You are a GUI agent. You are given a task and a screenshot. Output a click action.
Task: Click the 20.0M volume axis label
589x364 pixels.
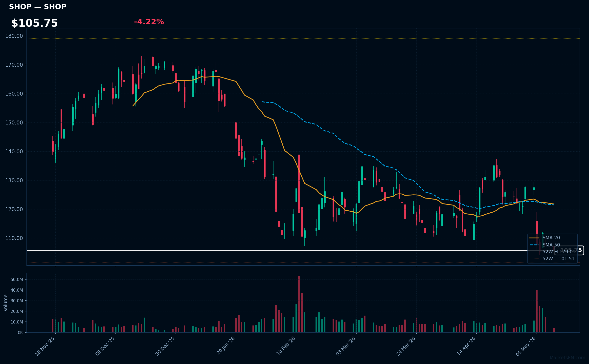click(17, 311)
